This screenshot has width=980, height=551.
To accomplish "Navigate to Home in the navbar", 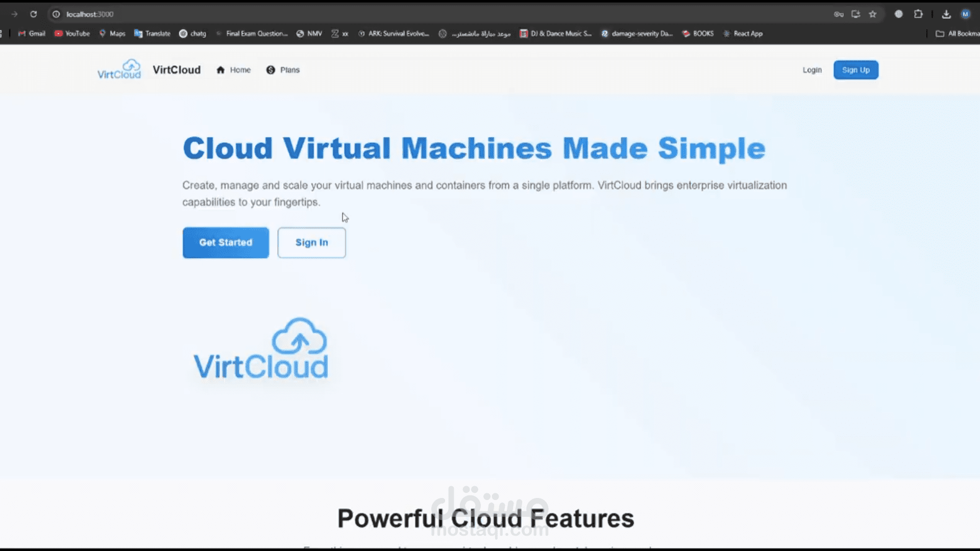I will coord(233,70).
